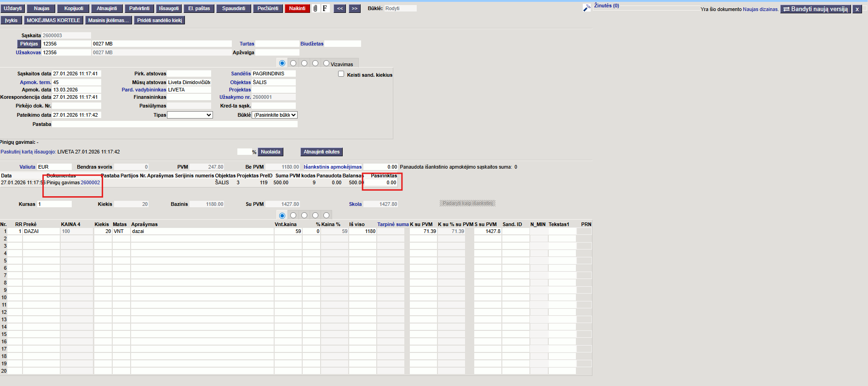The height and width of the screenshot is (386, 868).
Task: Go to next document with >> button
Action: tap(354, 8)
